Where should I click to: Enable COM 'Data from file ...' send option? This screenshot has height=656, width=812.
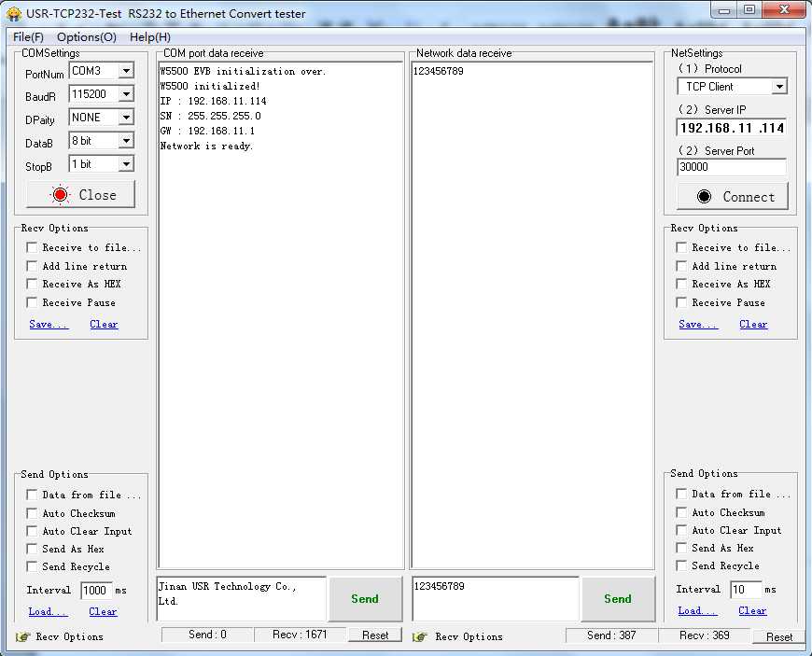point(32,495)
